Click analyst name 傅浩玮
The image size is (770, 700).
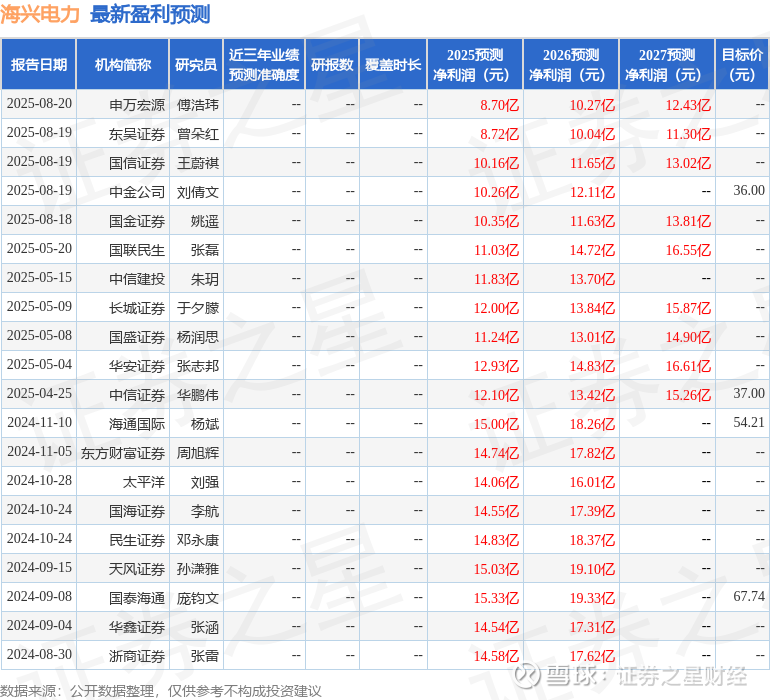198,105
